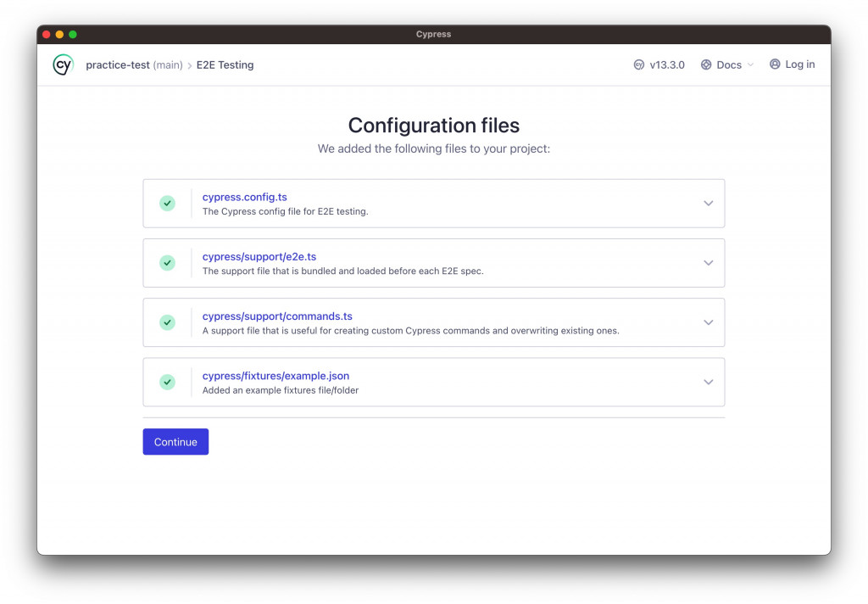Click the cypress/support/commands.ts file name
Screen dimensions: 868x604
point(277,316)
